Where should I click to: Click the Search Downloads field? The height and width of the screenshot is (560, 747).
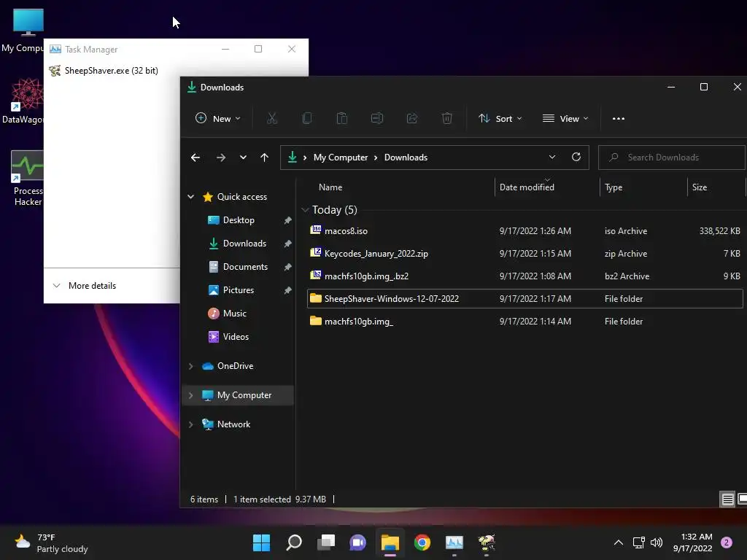pyautogui.click(x=672, y=157)
